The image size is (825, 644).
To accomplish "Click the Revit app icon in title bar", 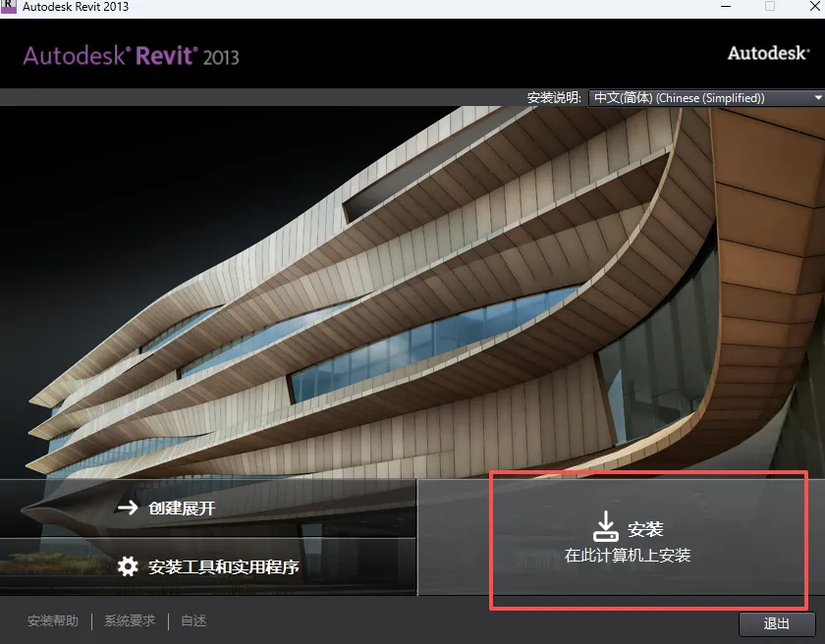I will pyautogui.click(x=9, y=6).
